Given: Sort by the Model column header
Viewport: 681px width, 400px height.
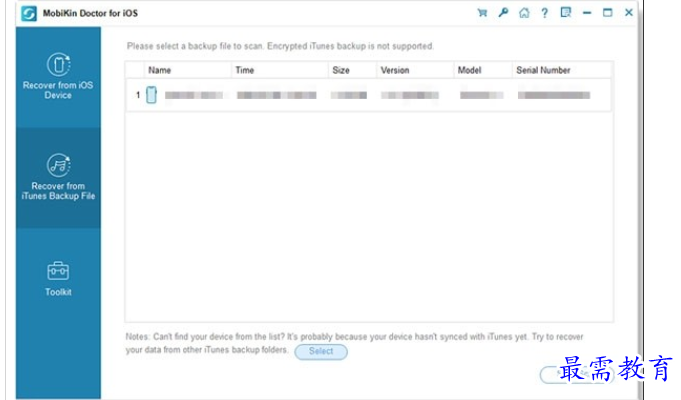Looking at the screenshot, I should (483, 70).
